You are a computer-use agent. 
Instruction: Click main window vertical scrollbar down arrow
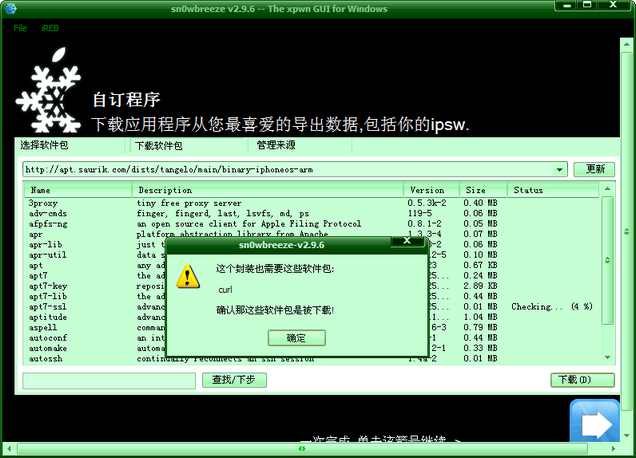pyautogui.click(x=626, y=436)
